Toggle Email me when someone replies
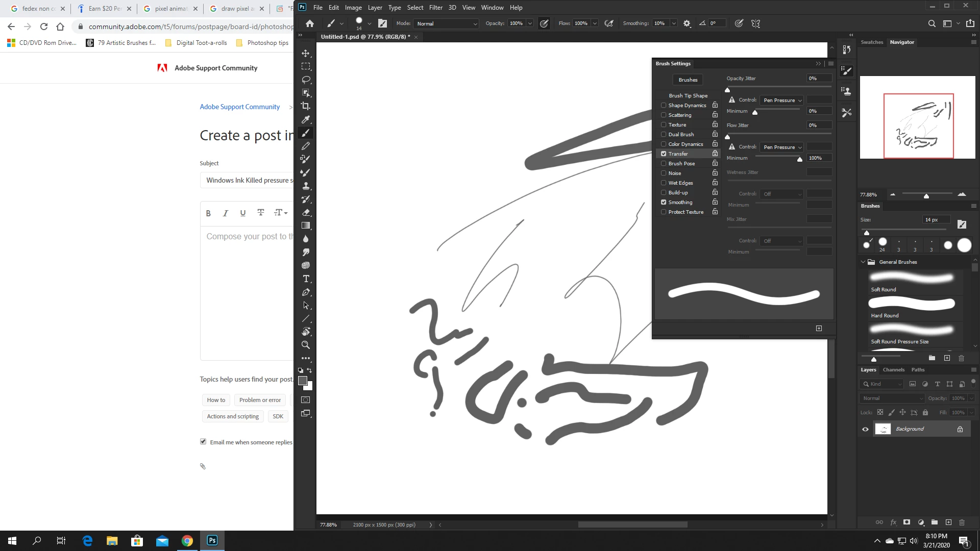The width and height of the screenshot is (980, 551). (203, 442)
